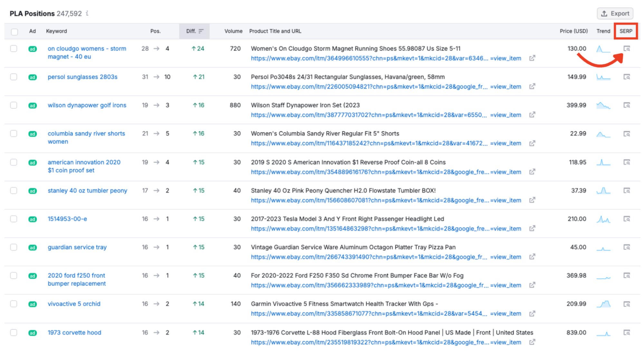
Task: Click the Volume column header
Action: [233, 31]
